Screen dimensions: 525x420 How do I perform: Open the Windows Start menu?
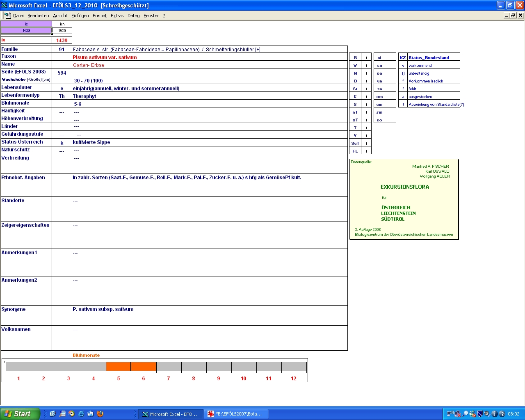[20, 414]
